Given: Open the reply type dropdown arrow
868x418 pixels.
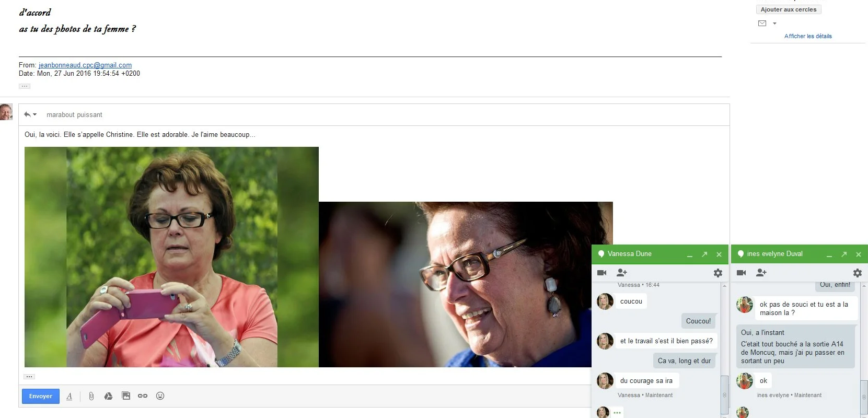Looking at the screenshot, I should (x=35, y=114).
